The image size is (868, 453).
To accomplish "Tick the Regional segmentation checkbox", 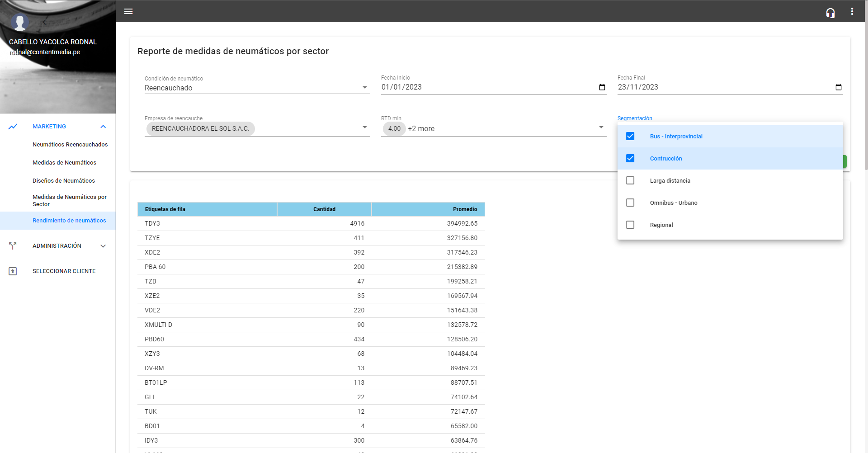I will click(x=630, y=225).
